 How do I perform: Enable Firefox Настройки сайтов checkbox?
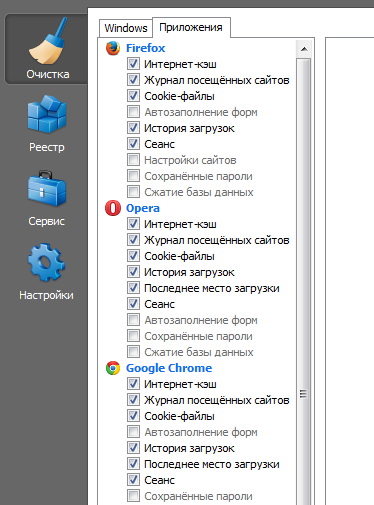133,160
